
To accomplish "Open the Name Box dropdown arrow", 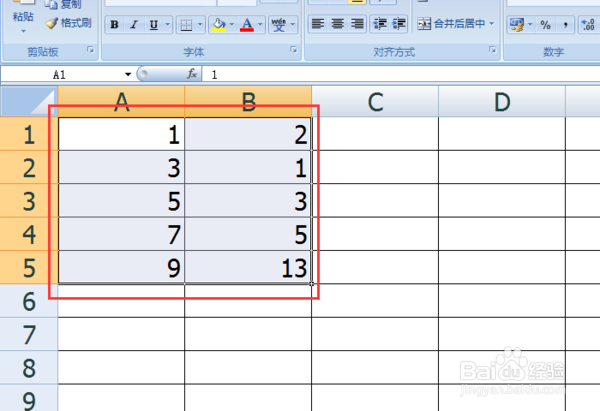I will pos(128,75).
